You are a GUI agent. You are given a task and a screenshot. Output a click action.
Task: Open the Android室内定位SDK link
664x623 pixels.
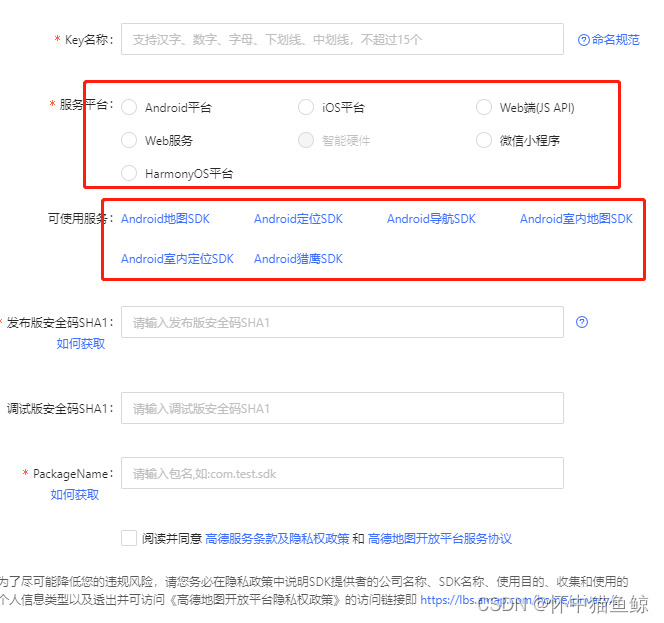pos(177,259)
